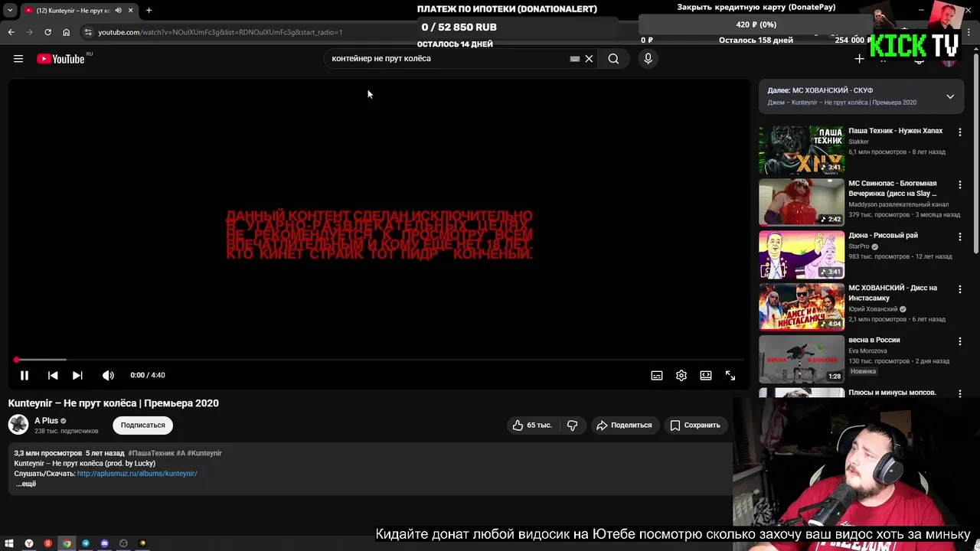Open Discord from the taskbar
Screen dimensions: 980x551
tap(105, 543)
